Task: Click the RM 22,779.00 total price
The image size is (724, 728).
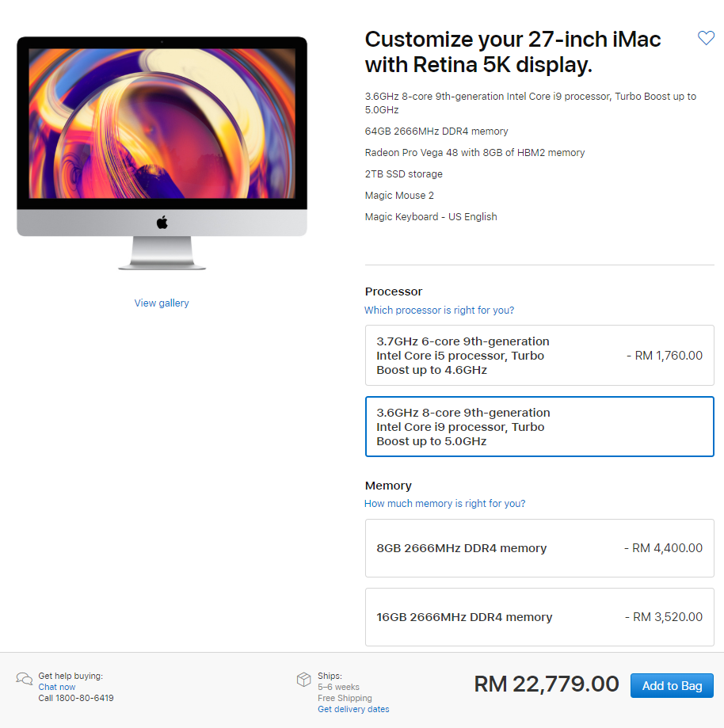Action: (x=546, y=684)
